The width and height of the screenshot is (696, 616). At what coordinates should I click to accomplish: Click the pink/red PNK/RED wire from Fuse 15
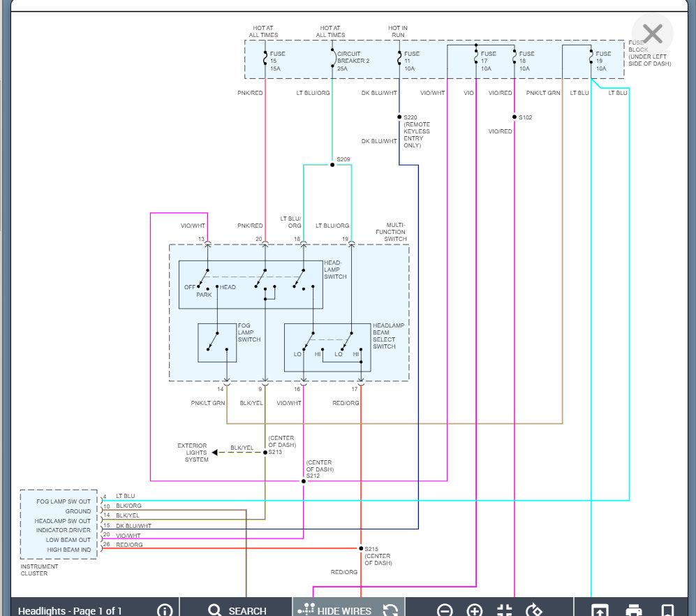pyautogui.click(x=265, y=160)
